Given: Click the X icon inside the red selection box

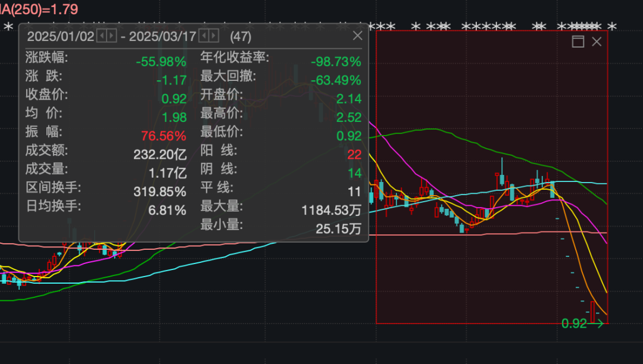Looking at the screenshot, I should coord(596,42).
